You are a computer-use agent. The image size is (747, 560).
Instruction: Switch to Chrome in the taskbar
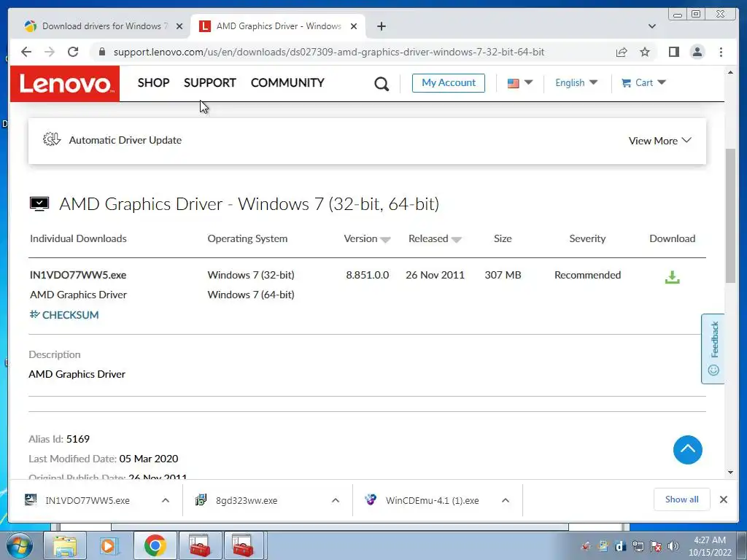coord(155,545)
